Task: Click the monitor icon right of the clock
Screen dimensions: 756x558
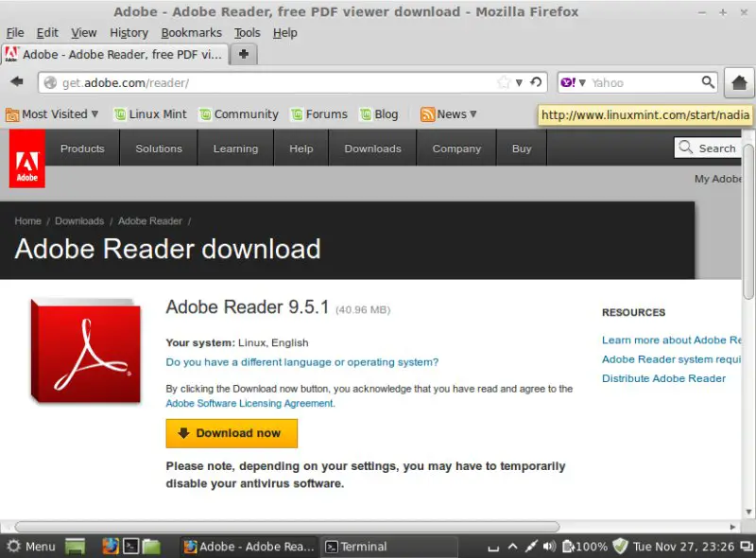Action: tap(747, 547)
